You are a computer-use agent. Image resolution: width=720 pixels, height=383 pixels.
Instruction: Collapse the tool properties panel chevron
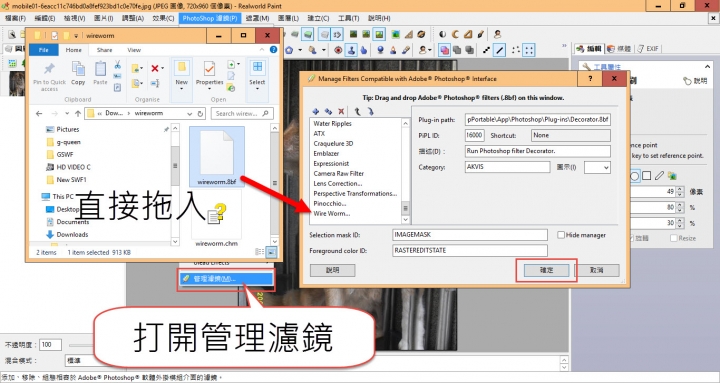click(x=708, y=67)
